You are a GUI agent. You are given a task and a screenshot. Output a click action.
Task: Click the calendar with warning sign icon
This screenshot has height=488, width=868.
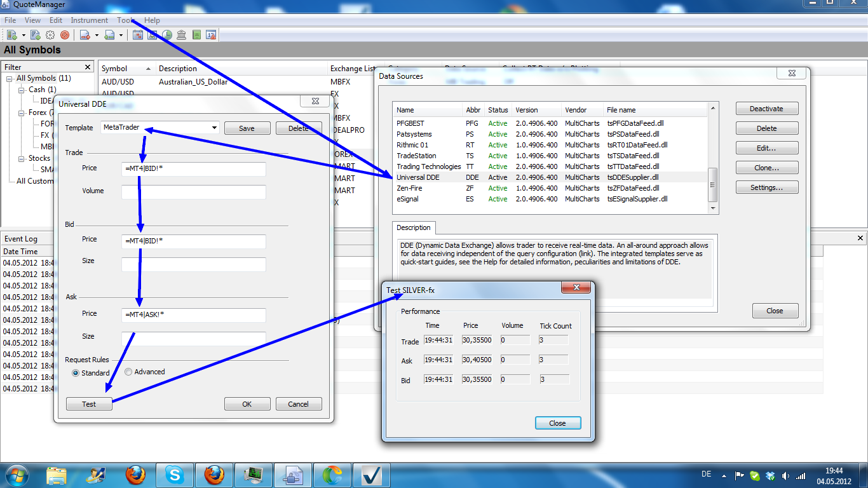pyautogui.click(x=212, y=35)
